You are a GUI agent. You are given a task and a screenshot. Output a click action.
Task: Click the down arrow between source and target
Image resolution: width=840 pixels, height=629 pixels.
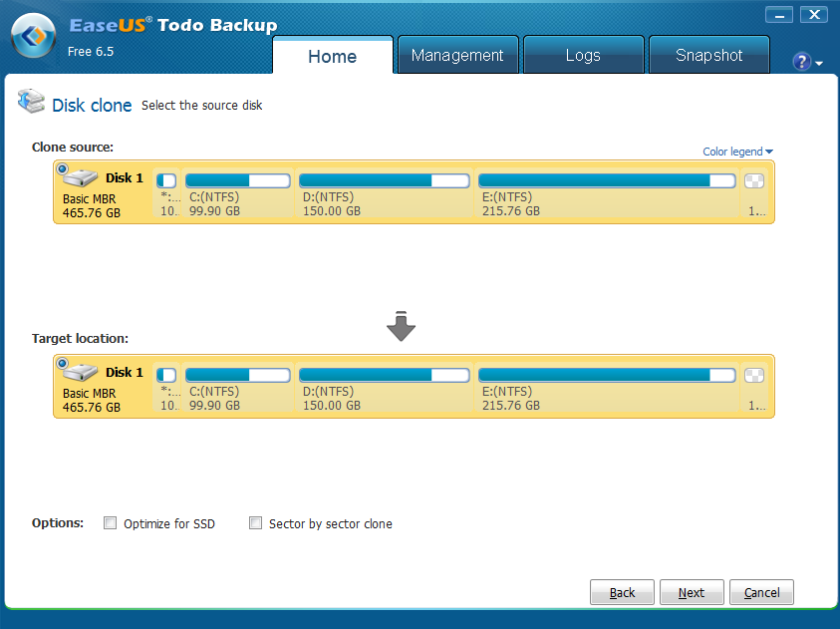click(401, 326)
